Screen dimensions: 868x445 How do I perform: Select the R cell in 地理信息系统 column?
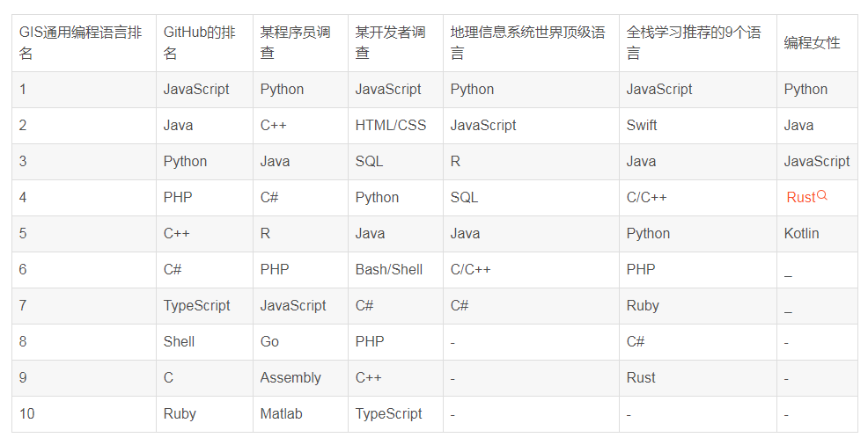coord(531,162)
